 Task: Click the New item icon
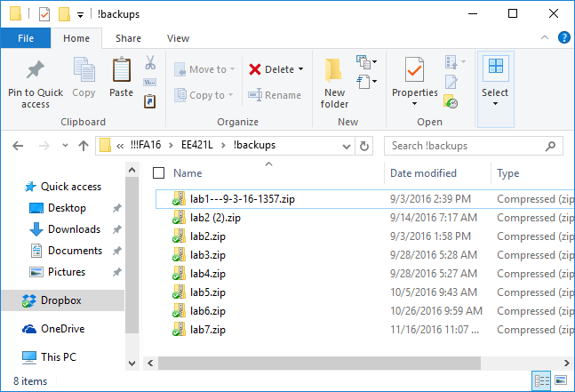[x=363, y=62]
